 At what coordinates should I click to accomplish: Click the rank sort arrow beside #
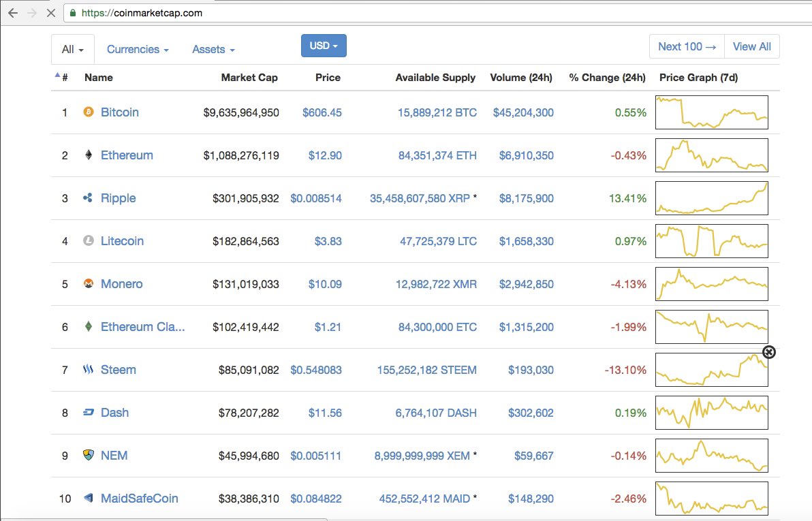(x=57, y=75)
